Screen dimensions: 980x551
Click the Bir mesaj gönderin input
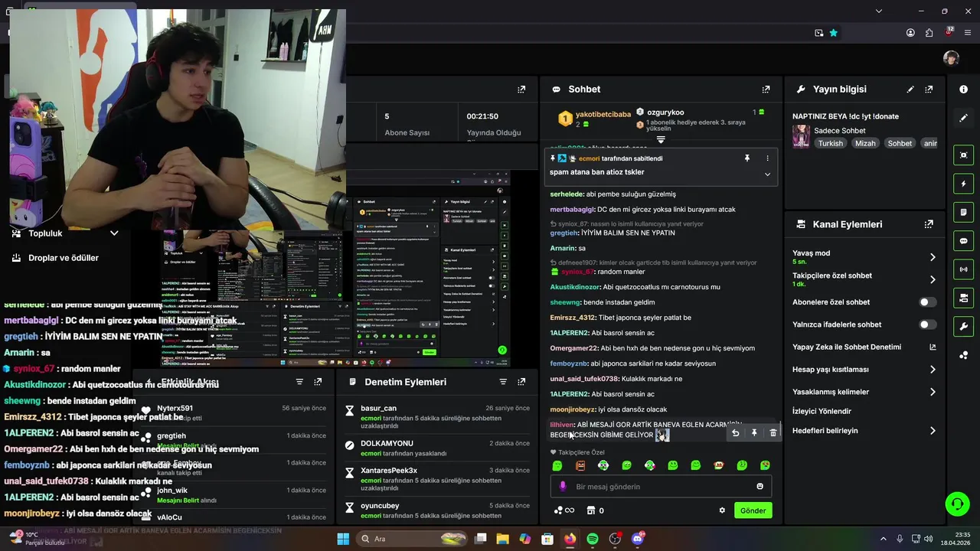[661, 487]
